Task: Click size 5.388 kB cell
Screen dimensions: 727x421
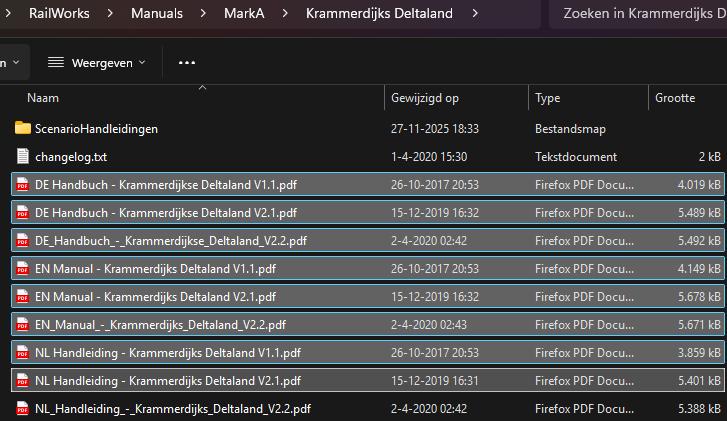Action: (x=699, y=409)
